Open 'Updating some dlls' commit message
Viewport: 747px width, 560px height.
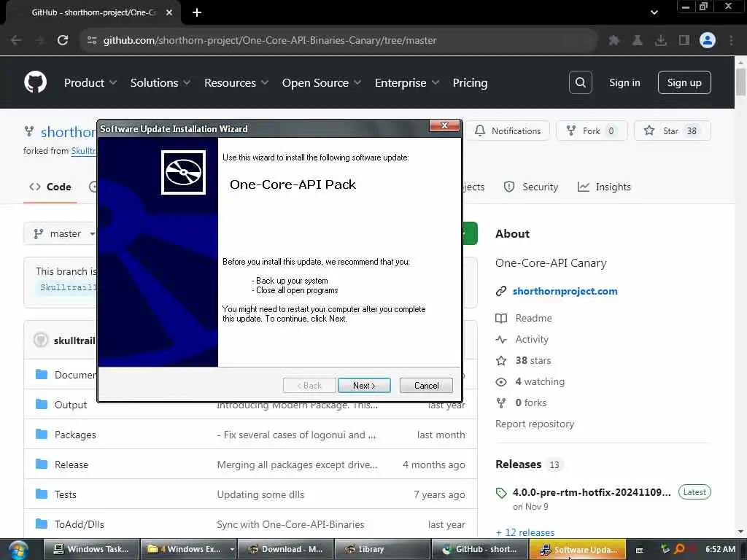pos(260,495)
